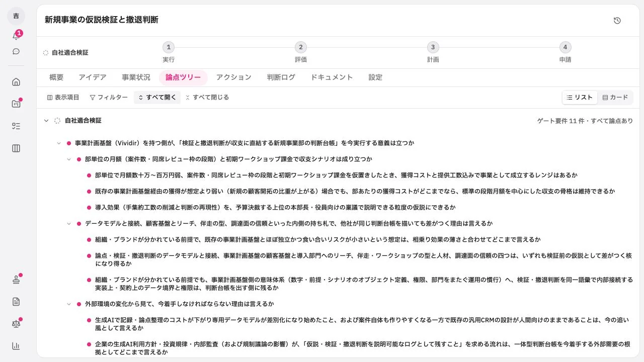Open the checklist icon in sidebar

(16, 126)
